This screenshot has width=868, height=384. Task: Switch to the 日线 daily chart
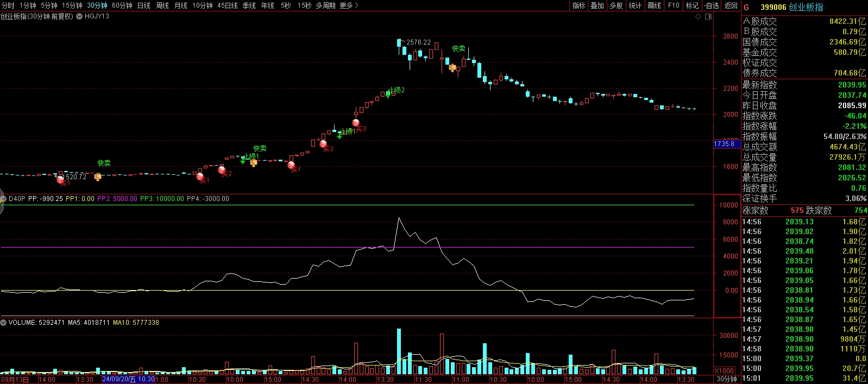point(144,5)
